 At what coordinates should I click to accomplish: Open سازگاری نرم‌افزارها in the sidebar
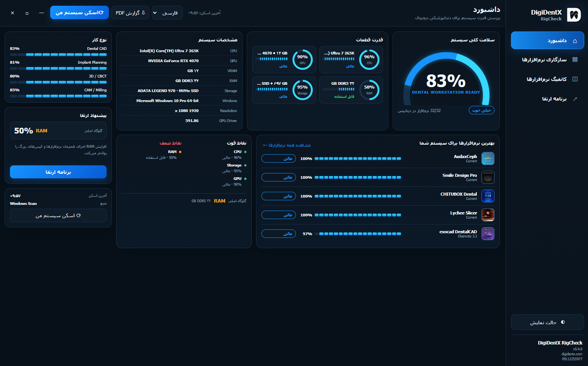[547, 60]
